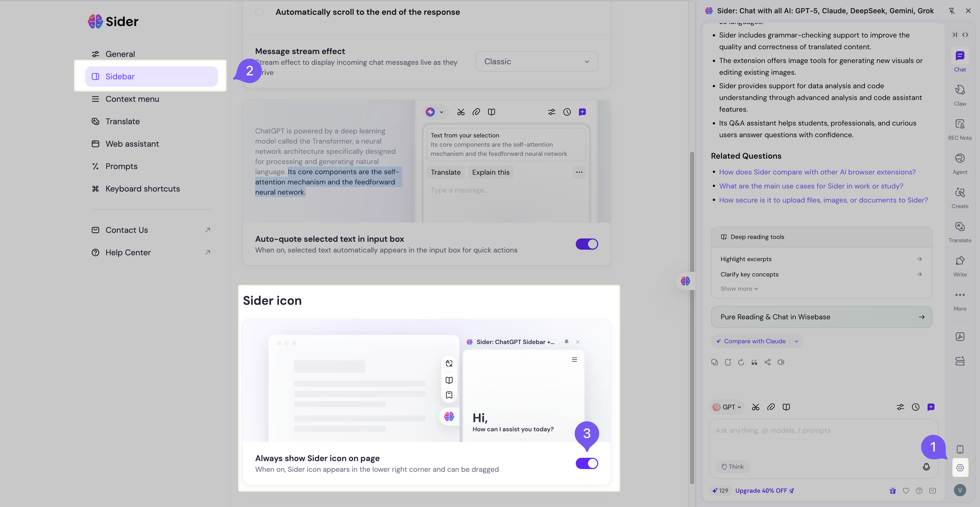This screenshot has width=980, height=507.
Task: Click the scissors icon beside the GPT selector
Action: pos(755,407)
